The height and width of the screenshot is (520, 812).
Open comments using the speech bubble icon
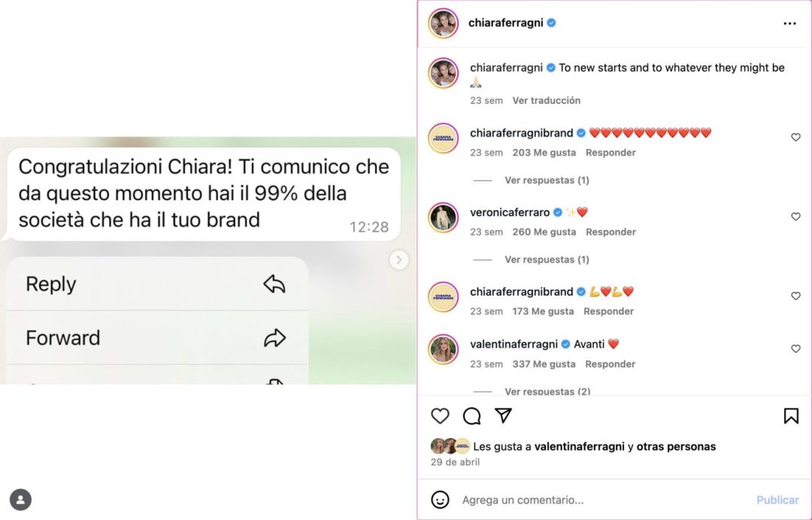point(471,416)
